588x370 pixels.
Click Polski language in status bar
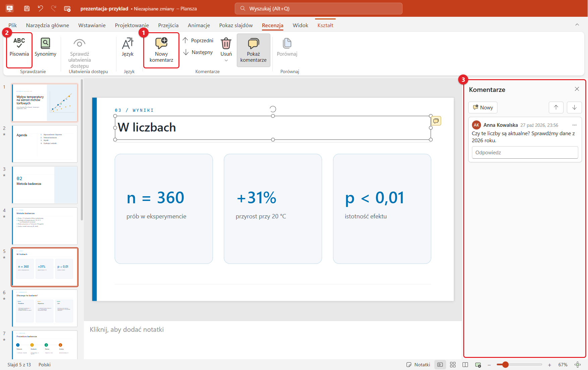point(45,365)
